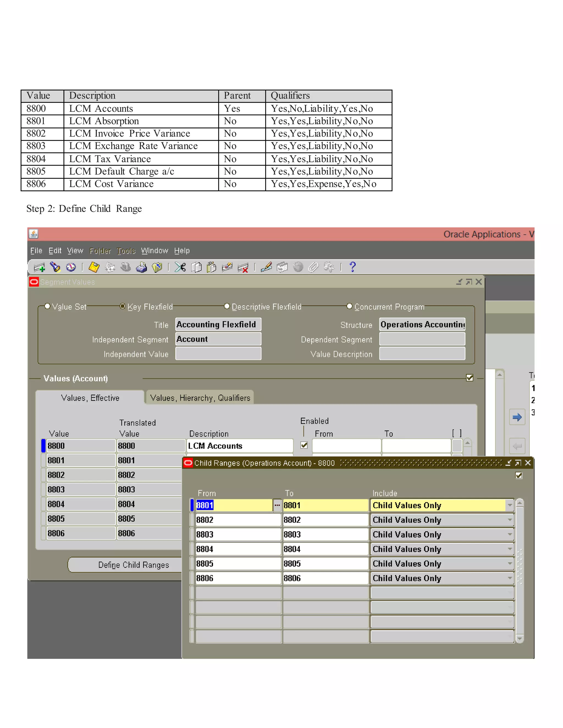Click the Cut scissors icon
563x728 pixels.
pos(180,267)
